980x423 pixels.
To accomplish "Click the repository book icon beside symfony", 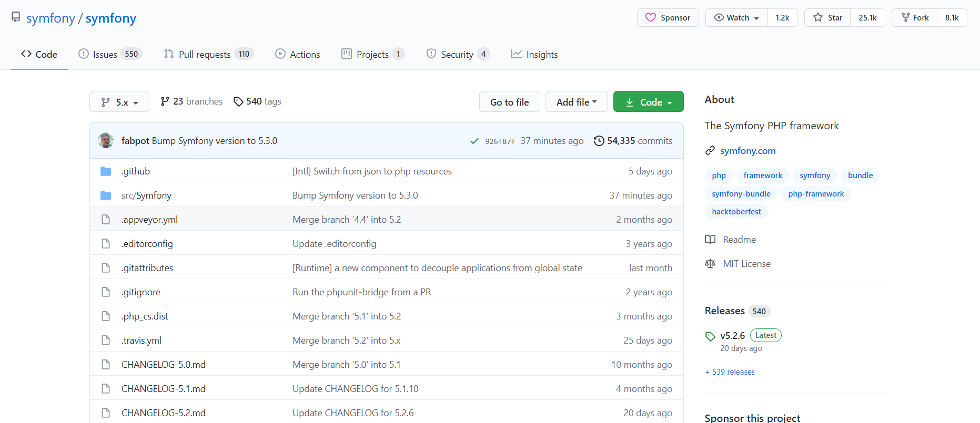I will (x=16, y=17).
